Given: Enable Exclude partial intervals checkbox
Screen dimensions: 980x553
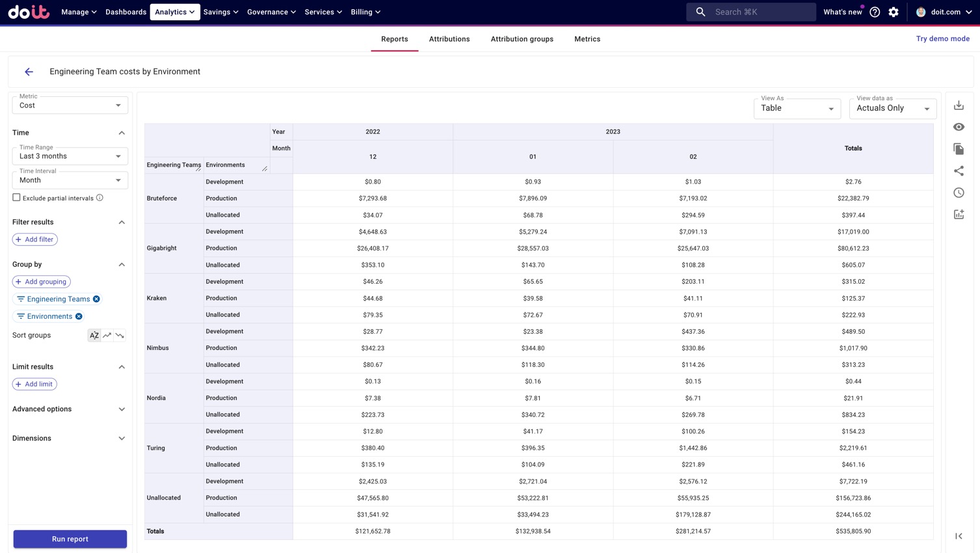Looking at the screenshot, I should pos(16,198).
